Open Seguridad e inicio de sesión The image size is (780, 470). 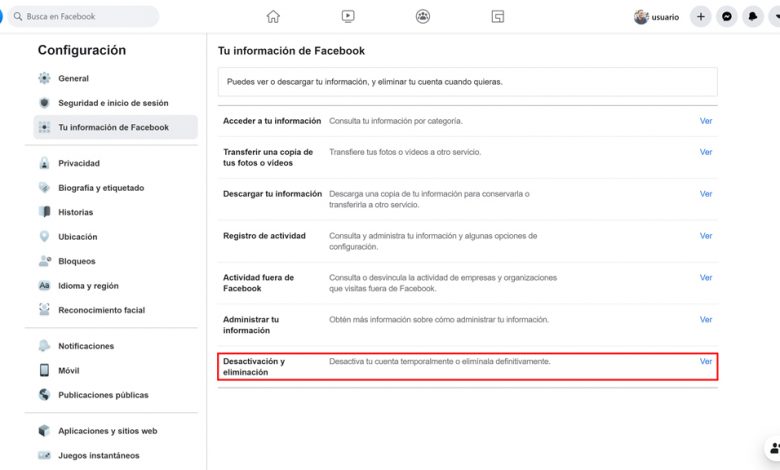point(115,103)
